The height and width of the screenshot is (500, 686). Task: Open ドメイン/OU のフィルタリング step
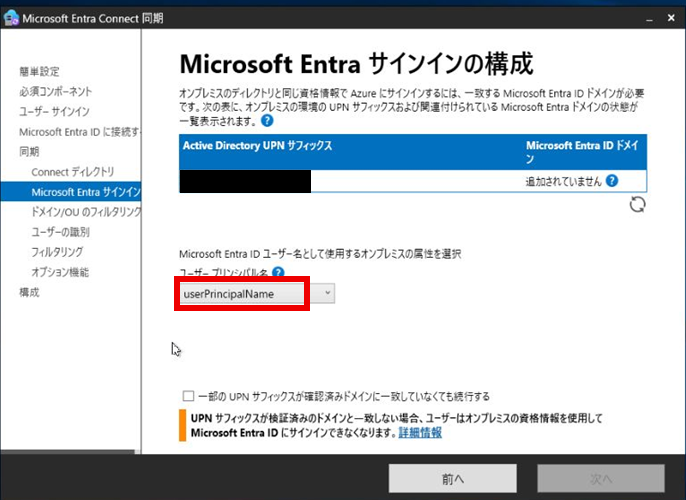click(x=86, y=211)
